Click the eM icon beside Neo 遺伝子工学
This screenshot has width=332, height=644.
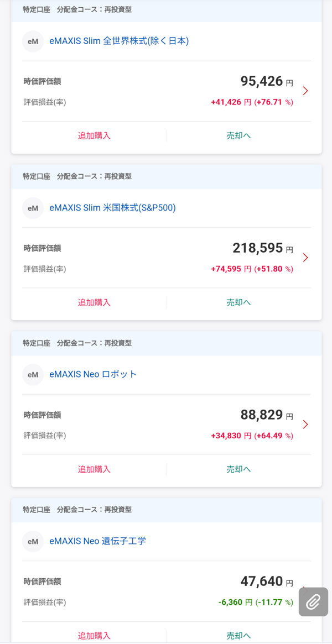33,542
